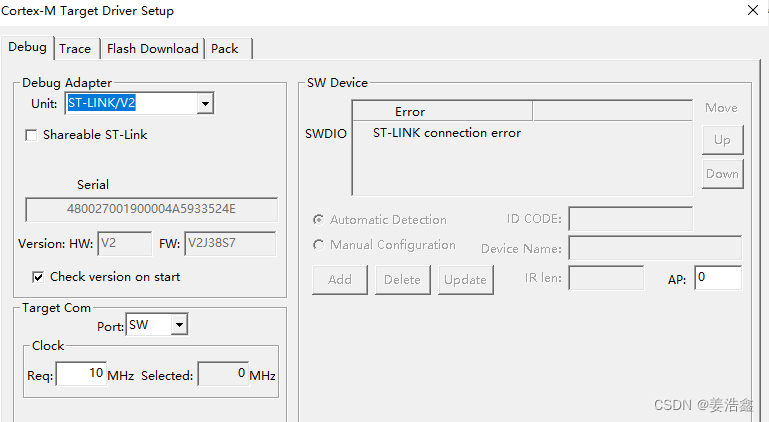Click the Add button

pos(340,280)
